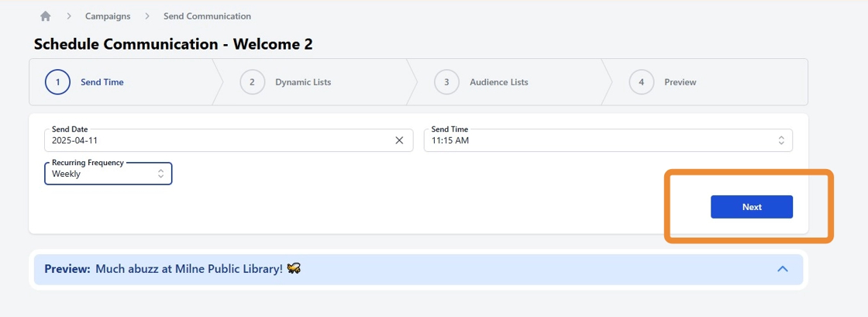
Task: Click into the Send Date field
Action: tap(217, 141)
